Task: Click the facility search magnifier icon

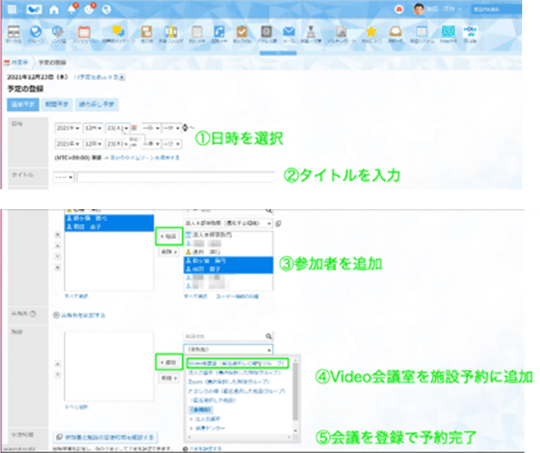Action: coord(269,336)
